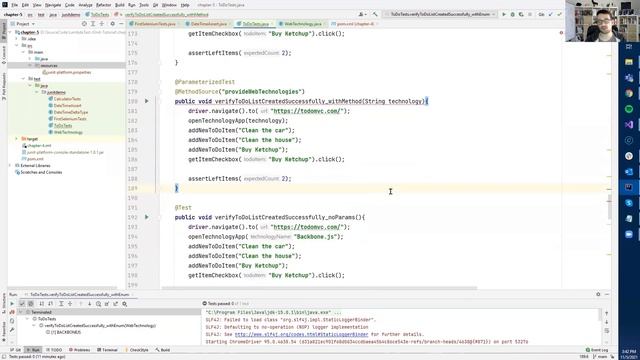
Task: Open the Refactor menu
Action: point(103,5)
